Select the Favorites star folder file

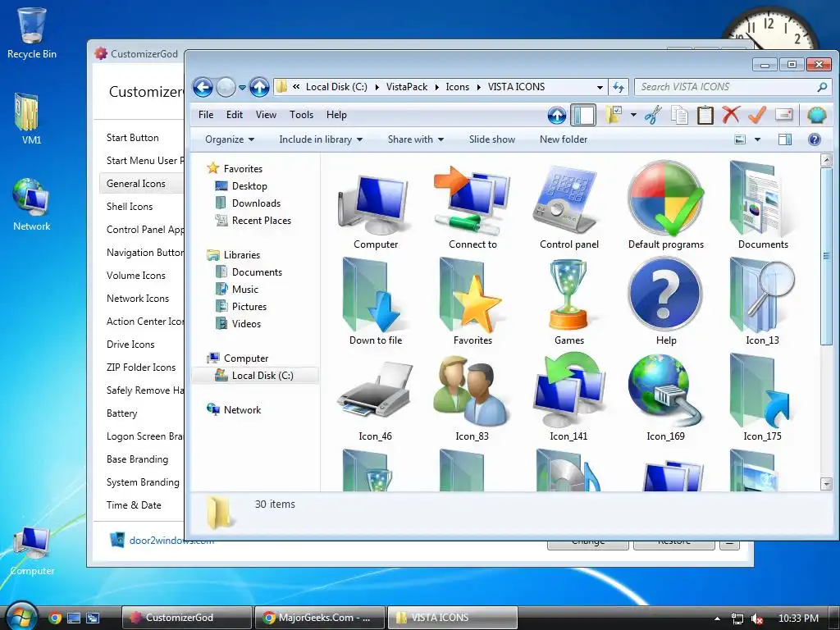(x=472, y=302)
